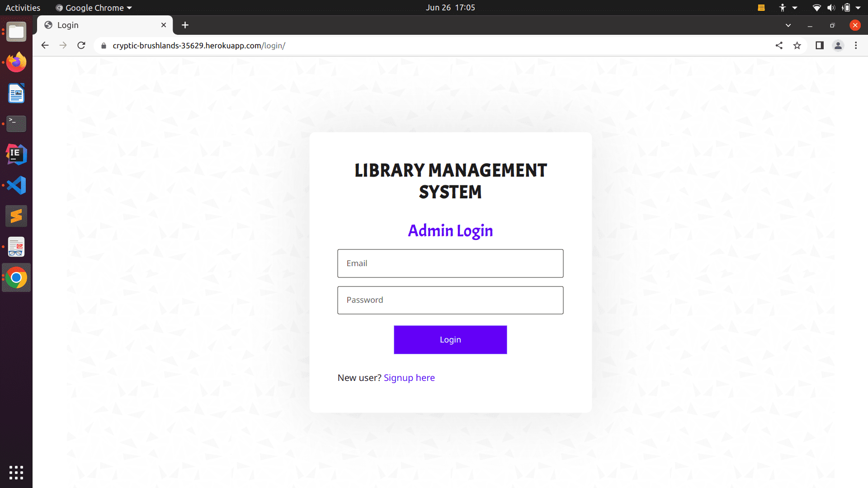Focus the Password input field
The height and width of the screenshot is (488, 868).
point(450,300)
